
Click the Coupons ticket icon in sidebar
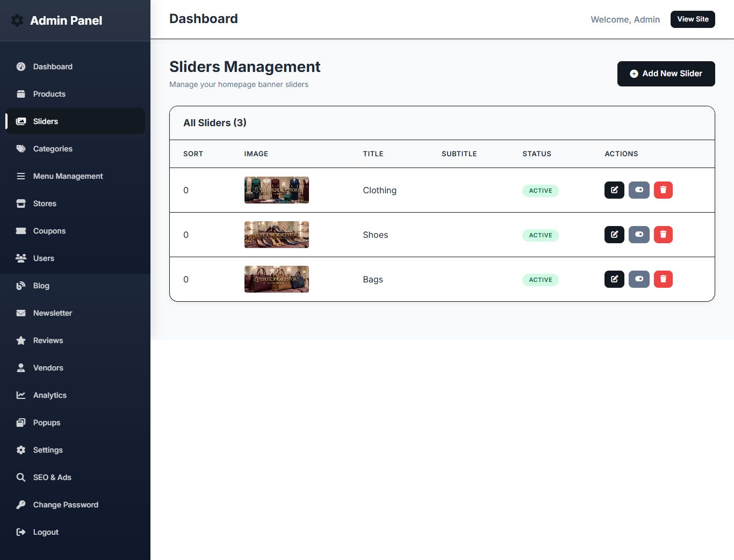(21, 231)
